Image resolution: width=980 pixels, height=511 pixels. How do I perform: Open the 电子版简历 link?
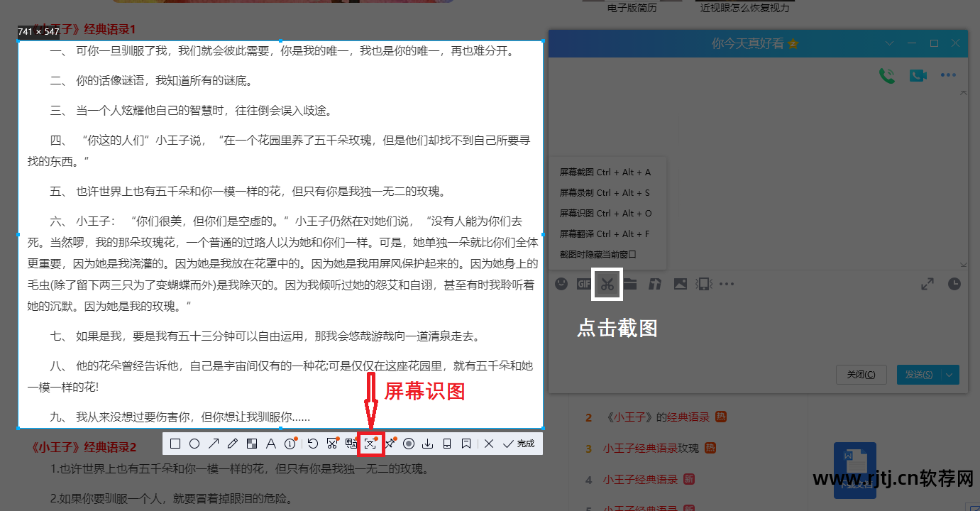click(x=632, y=8)
